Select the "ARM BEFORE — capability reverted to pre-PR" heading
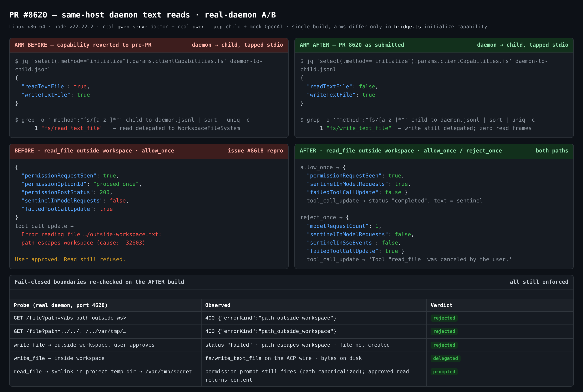The height and width of the screenshot is (392, 583). [x=83, y=45]
